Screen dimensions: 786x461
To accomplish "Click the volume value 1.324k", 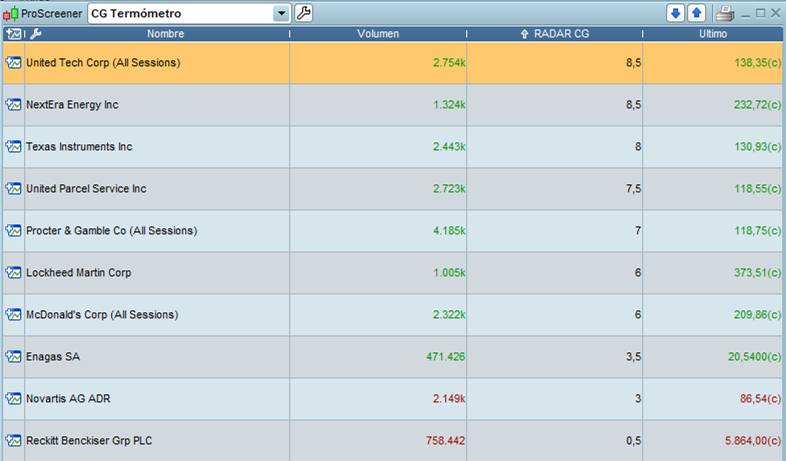I will click(449, 105).
